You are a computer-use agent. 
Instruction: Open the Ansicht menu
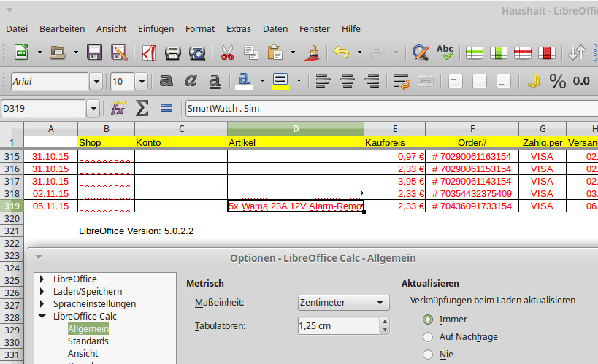pos(111,29)
